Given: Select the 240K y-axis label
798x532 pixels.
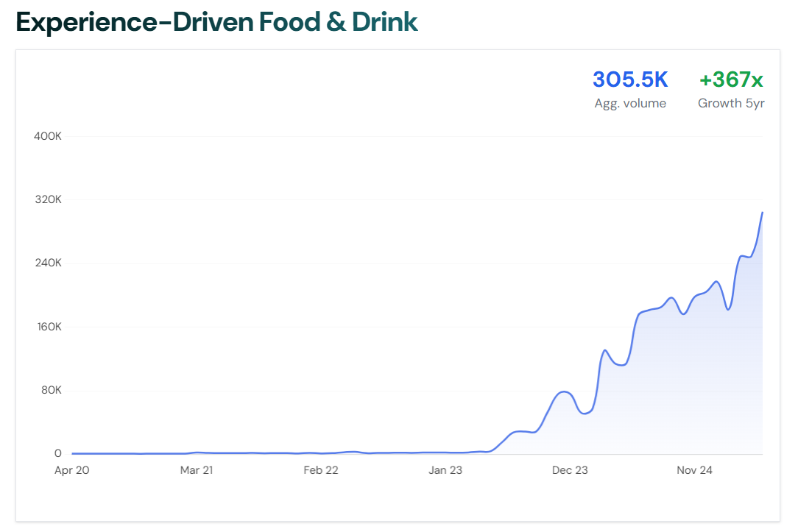Looking at the screenshot, I should [47, 263].
